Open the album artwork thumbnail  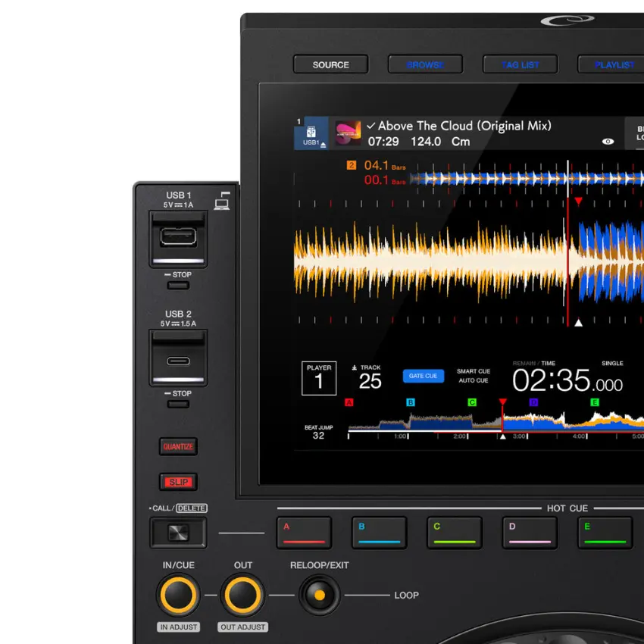(348, 133)
